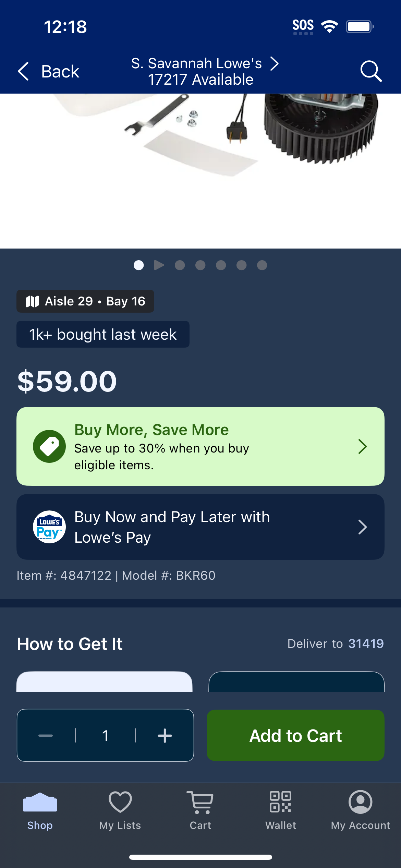This screenshot has width=401, height=868.
Task: Expand S. Savannah Lowe's store selector
Action: (205, 71)
